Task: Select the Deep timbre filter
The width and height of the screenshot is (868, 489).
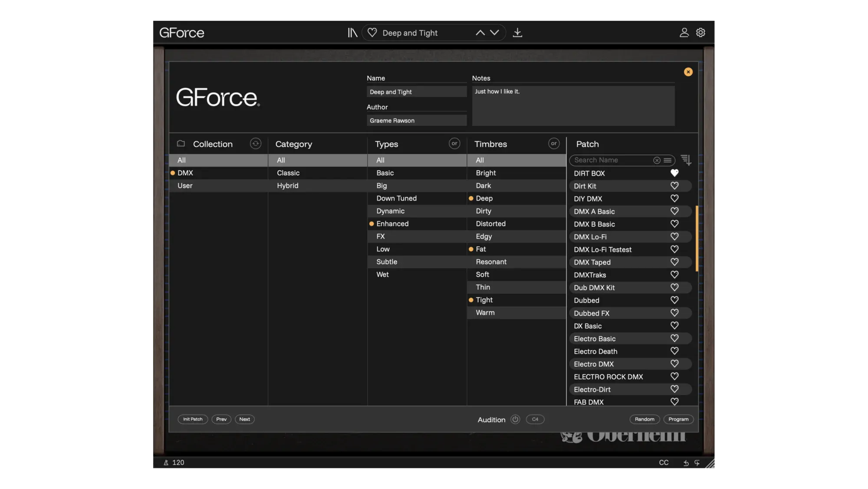Action: (x=516, y=198)
